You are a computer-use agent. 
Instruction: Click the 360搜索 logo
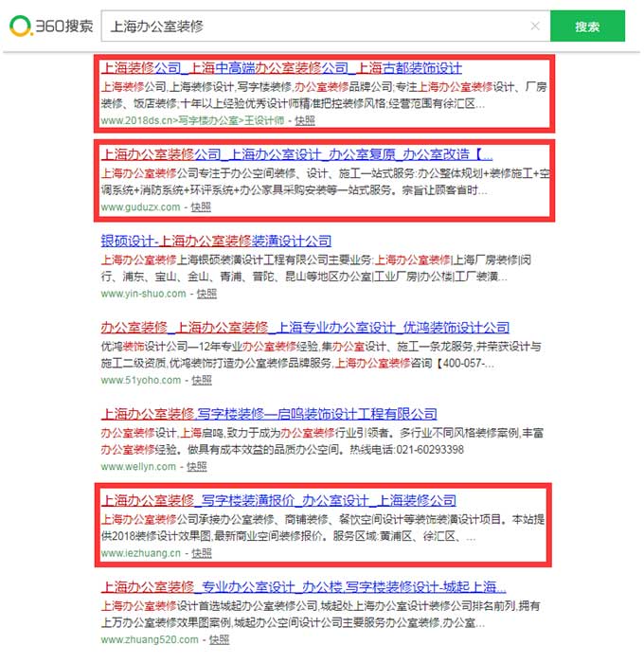[51, 27]
